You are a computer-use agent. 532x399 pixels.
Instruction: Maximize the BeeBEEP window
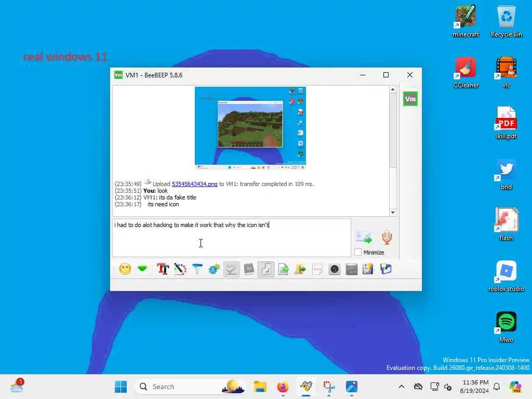pyautogui.click(x=386, y=75)
